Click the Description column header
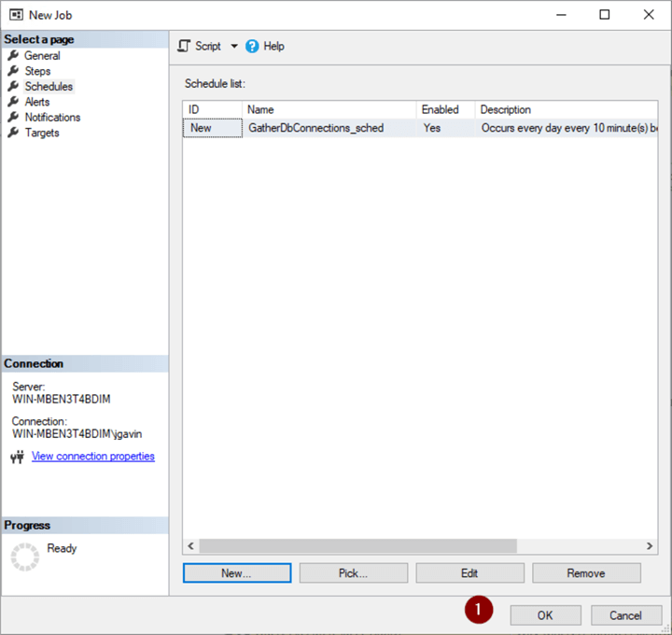 (567, 110)
